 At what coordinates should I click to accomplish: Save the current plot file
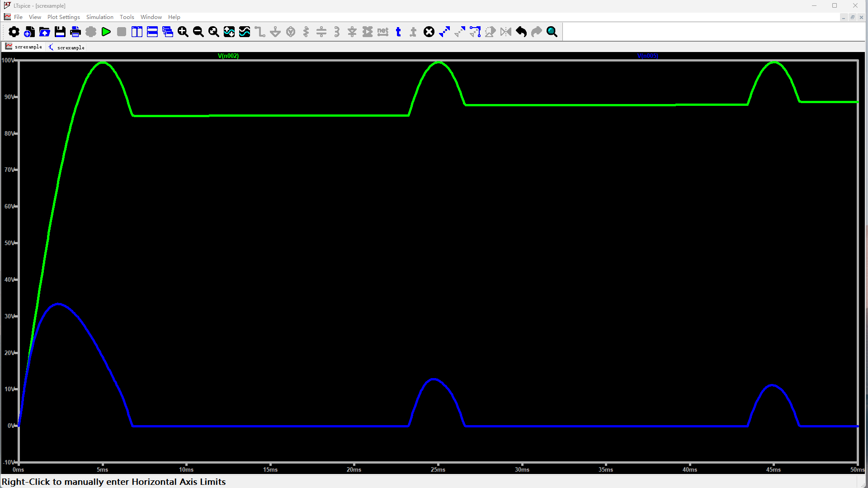(x=60, y=32)
